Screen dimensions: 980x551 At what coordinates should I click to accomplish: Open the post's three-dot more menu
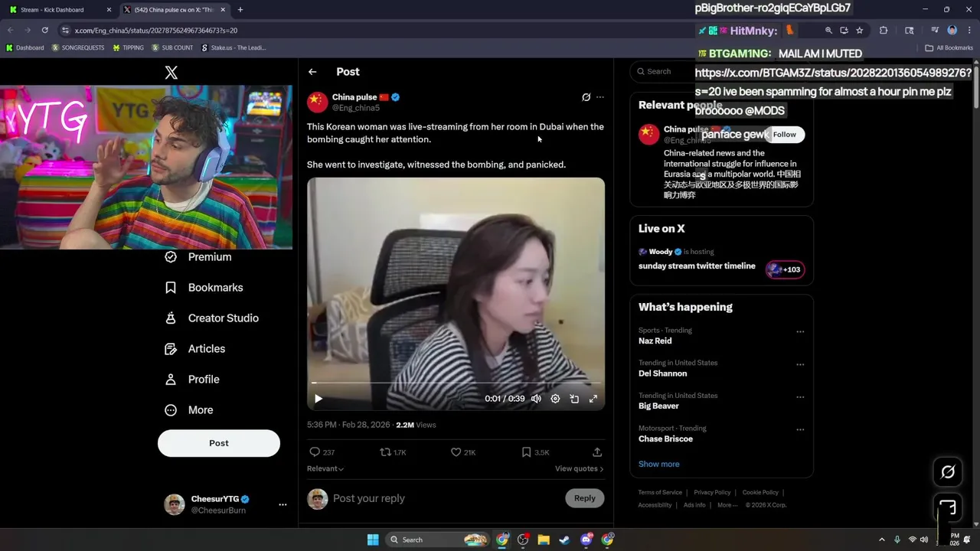pos(600,97)
